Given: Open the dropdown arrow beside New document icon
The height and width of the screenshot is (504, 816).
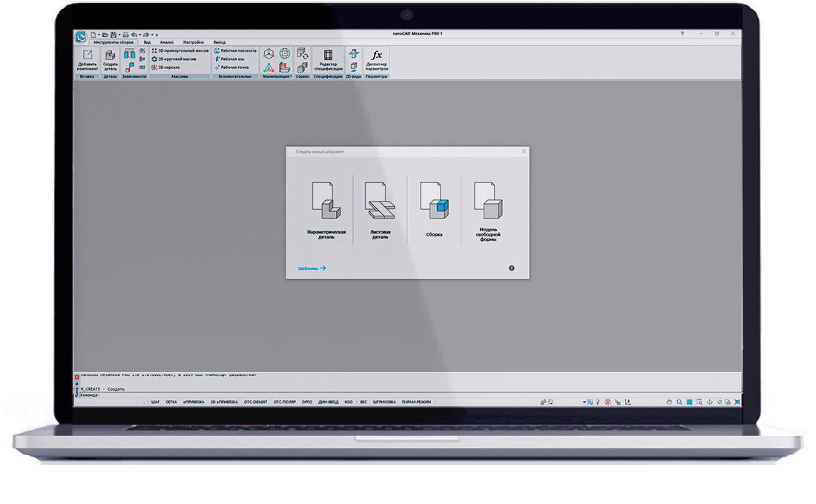Looking at the screenshot, I should coord(99,34).
